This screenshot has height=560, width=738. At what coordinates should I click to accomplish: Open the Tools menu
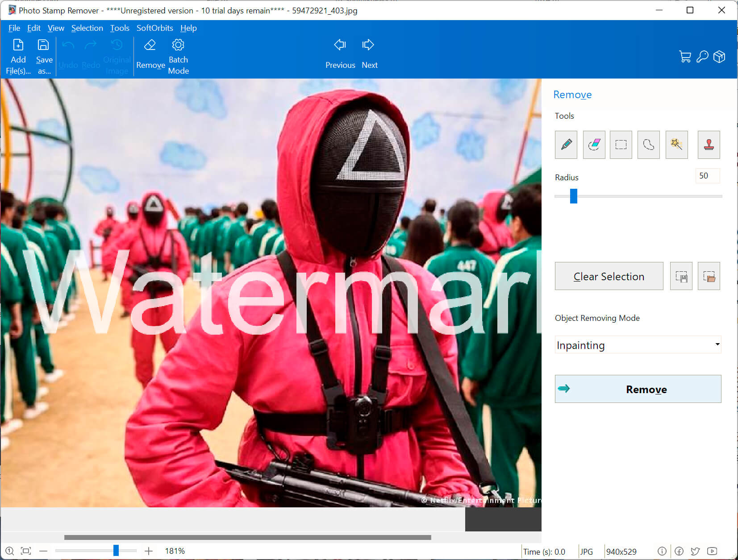(x=120, y=28)
